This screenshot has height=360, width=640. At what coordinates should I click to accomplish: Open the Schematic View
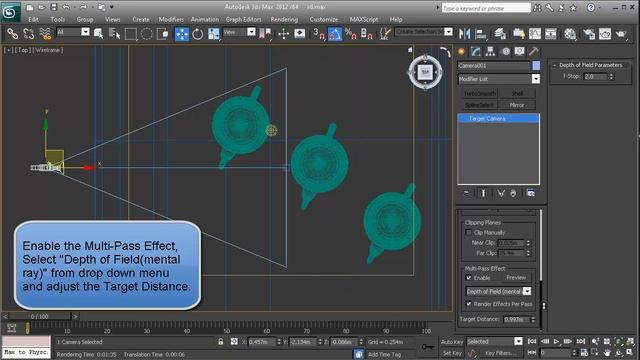pyautogui.click(x=551, y=33)
